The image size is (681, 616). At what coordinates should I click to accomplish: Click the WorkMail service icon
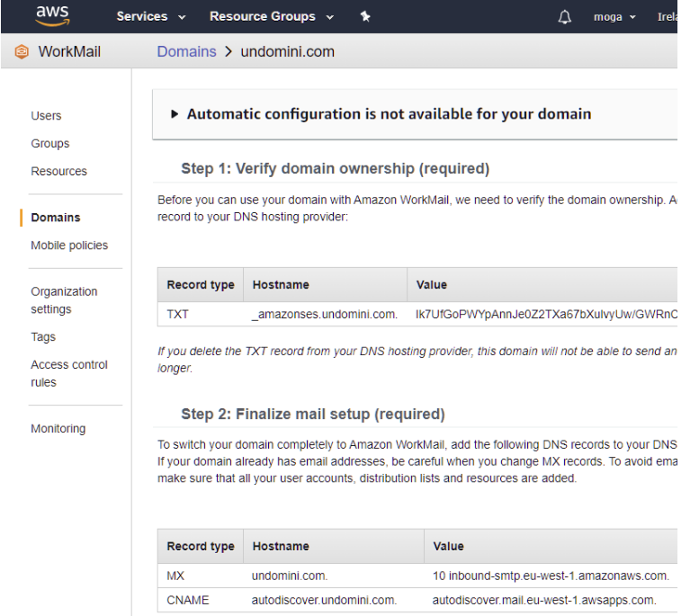point(22,51)
